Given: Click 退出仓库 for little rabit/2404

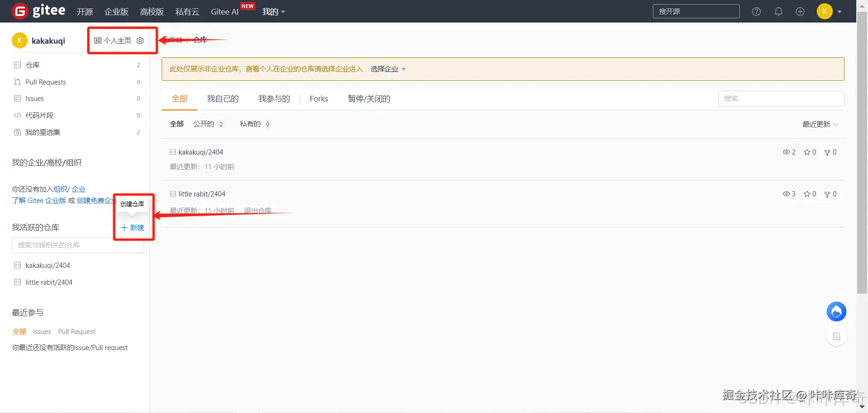Looking at the screenshot, I should (258, 210).
